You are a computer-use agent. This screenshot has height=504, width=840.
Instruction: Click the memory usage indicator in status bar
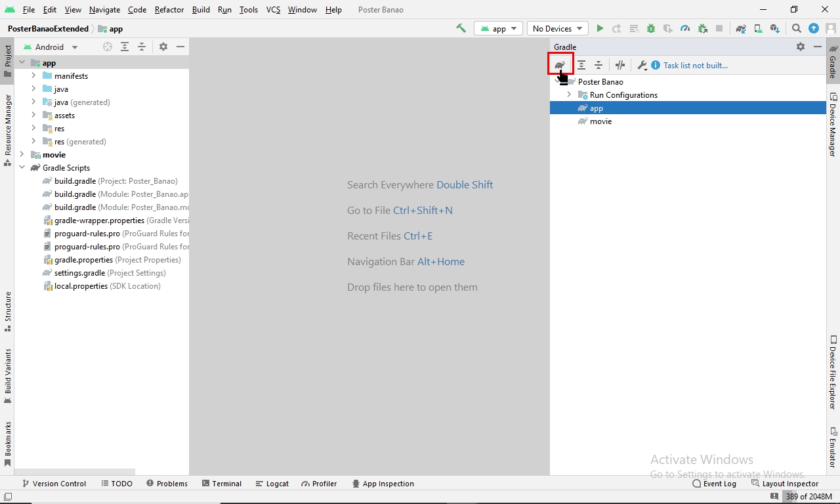808,497
